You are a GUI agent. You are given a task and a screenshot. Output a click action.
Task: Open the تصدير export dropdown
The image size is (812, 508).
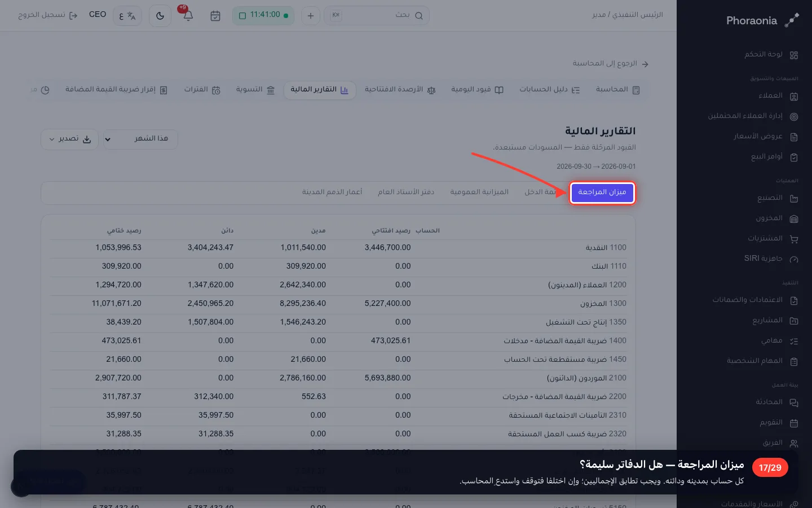[69, 139]
